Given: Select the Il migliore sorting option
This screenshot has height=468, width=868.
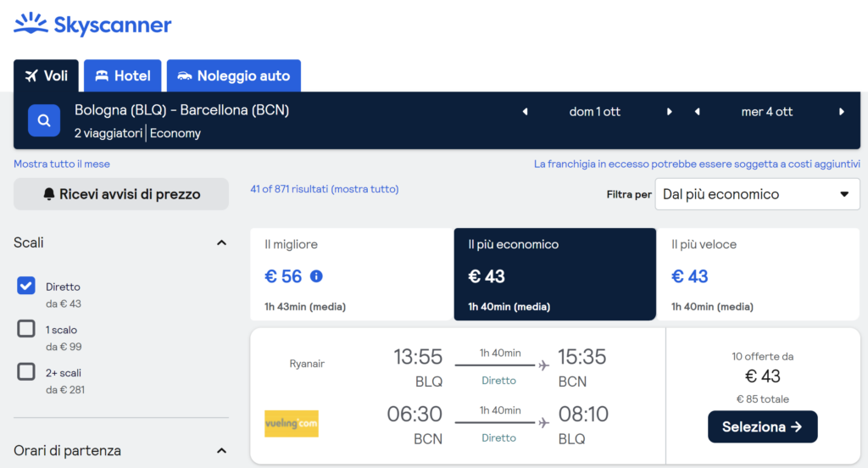Looking at the screenshot, I should (352, 274).
